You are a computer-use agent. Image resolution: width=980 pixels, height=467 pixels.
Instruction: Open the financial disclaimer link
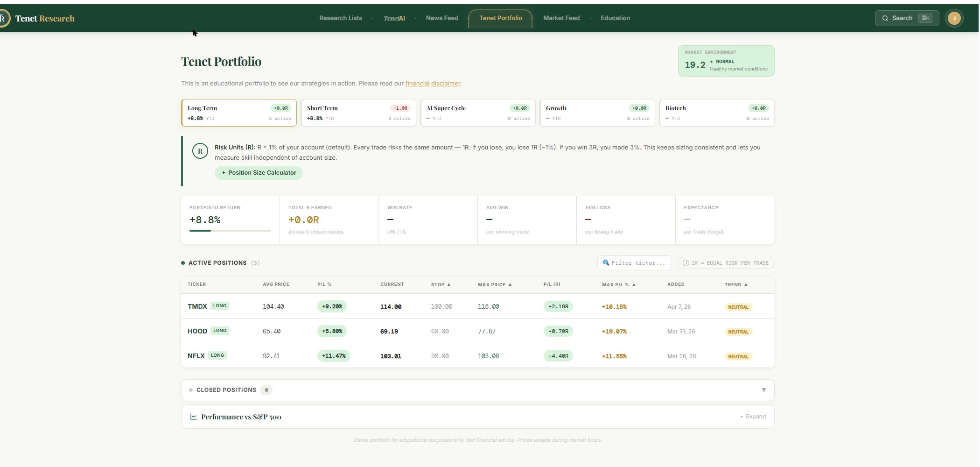[x=433, y=83]
